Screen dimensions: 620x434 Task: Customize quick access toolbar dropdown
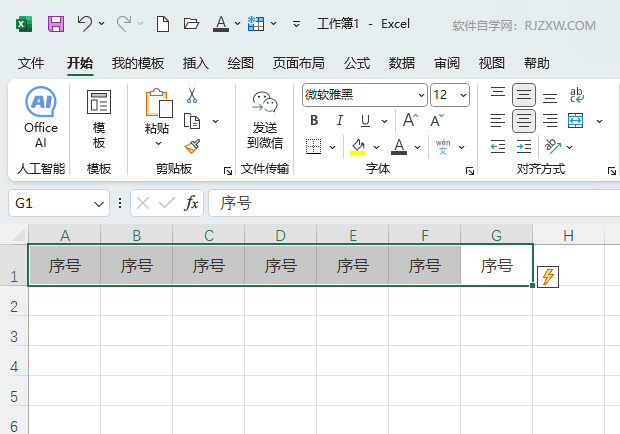point(296,24)
